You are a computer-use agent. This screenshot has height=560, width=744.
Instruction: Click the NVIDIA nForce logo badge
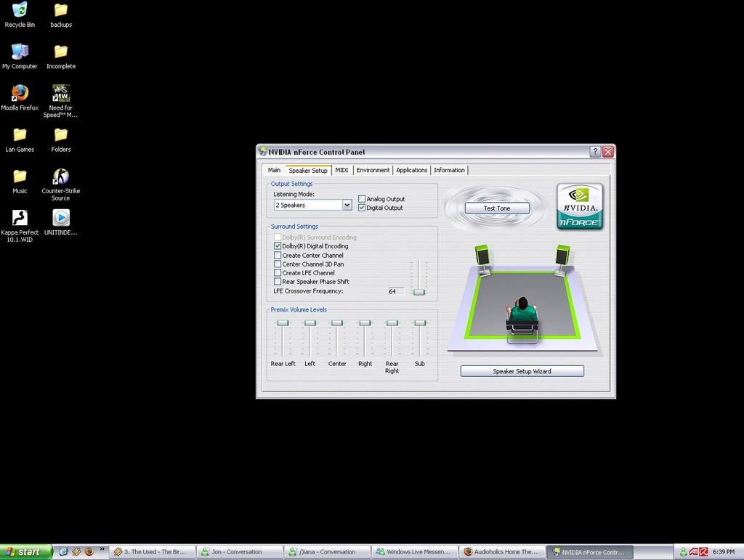coord(579,207)
